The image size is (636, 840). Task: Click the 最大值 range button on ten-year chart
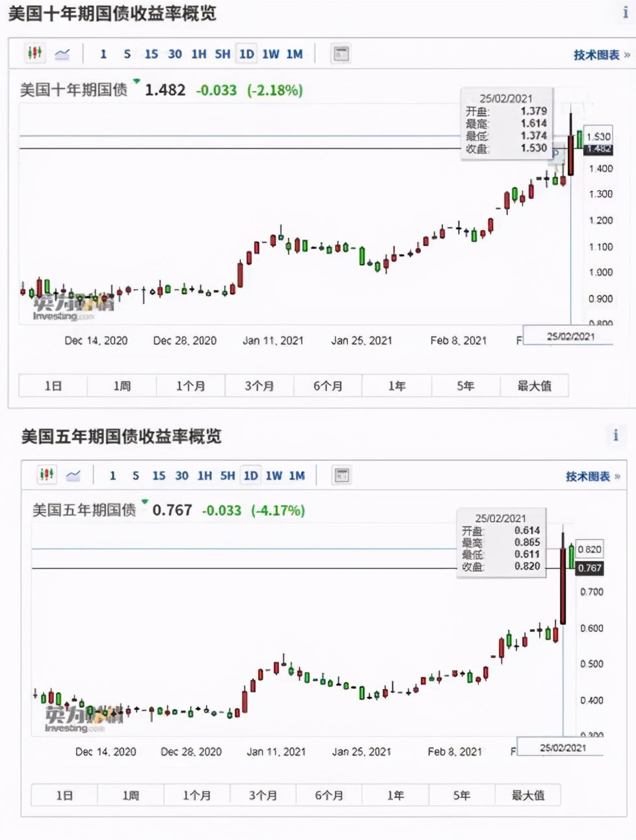(x=533, y=385)
